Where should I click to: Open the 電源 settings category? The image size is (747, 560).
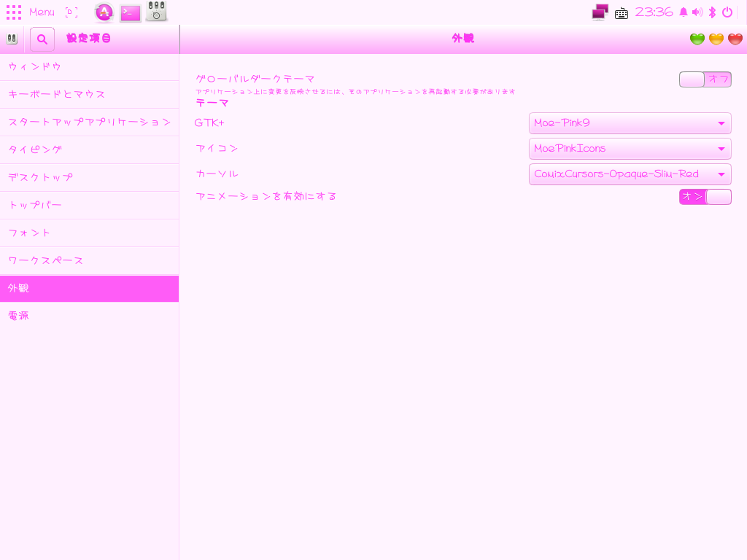[x=89, y=316]
